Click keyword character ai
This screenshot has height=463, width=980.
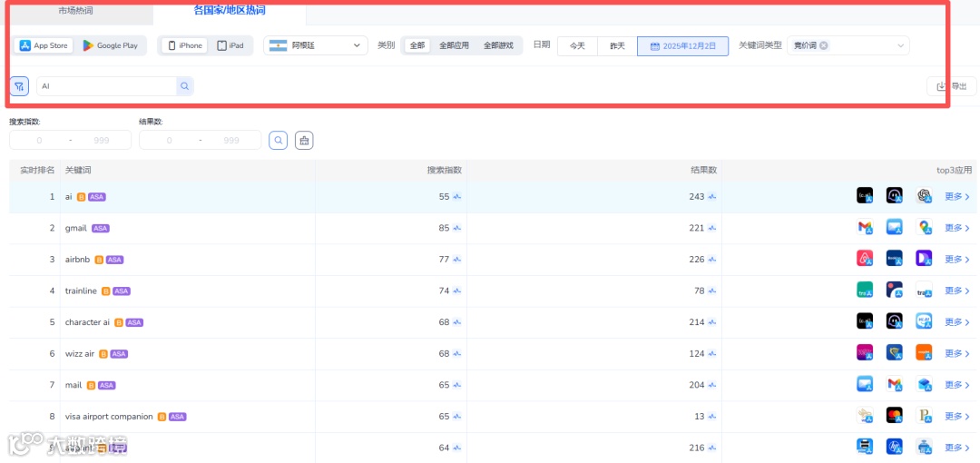coord(87,322)
